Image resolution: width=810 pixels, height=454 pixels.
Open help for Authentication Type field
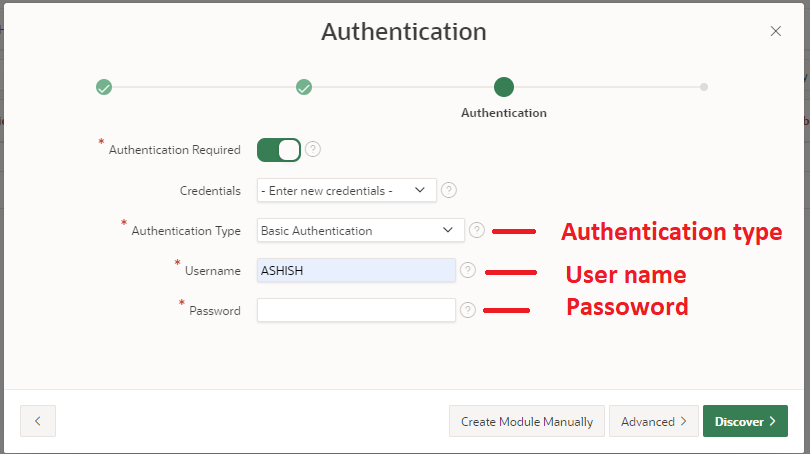[477, 230]
